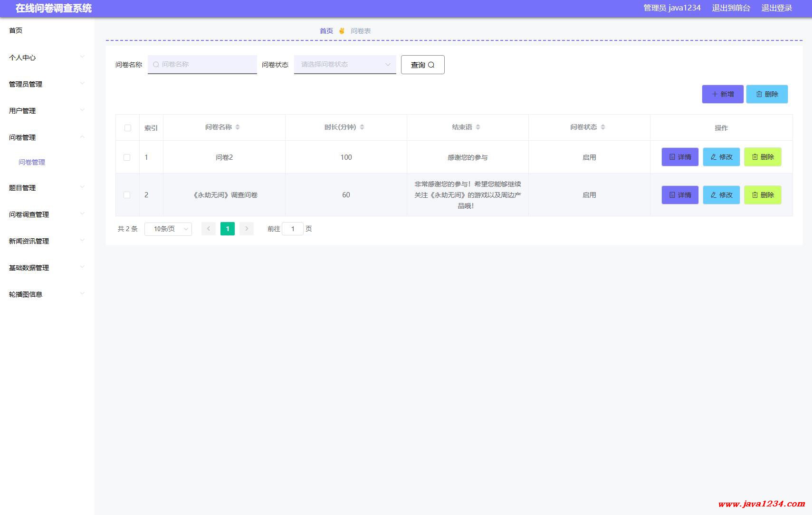812x515 pixels.
Task: Focus the 前往 page number input
Action: coord(293,229)
